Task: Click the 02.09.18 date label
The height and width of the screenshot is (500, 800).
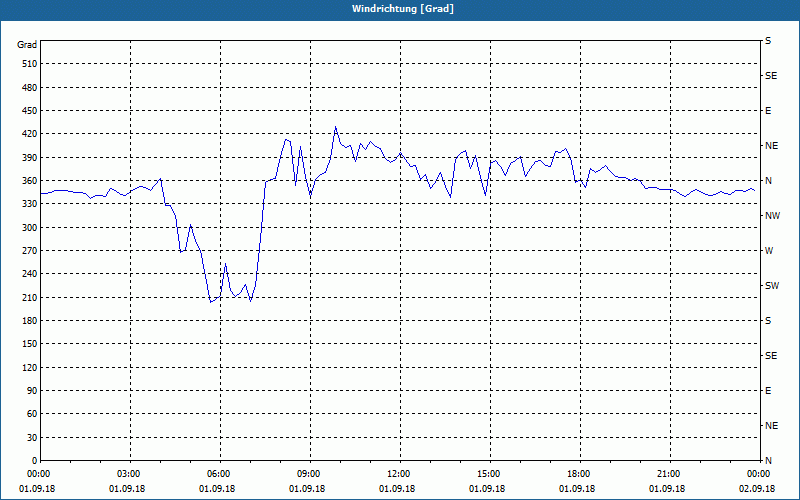Action: tap(757, 489)
